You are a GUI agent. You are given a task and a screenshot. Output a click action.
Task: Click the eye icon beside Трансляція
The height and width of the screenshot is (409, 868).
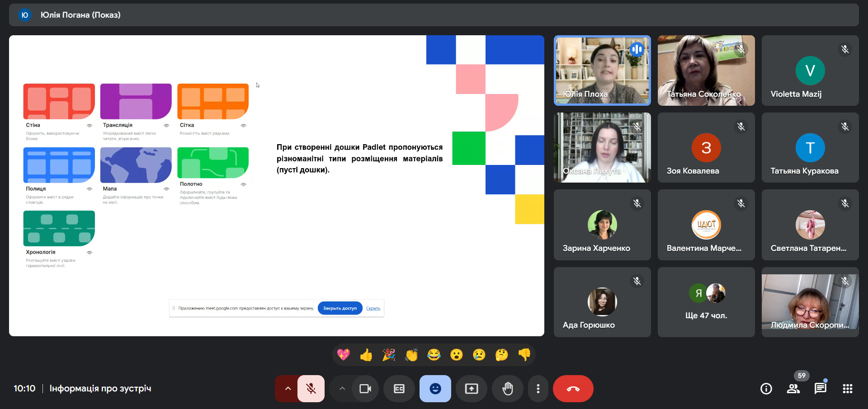pos(166,126)
